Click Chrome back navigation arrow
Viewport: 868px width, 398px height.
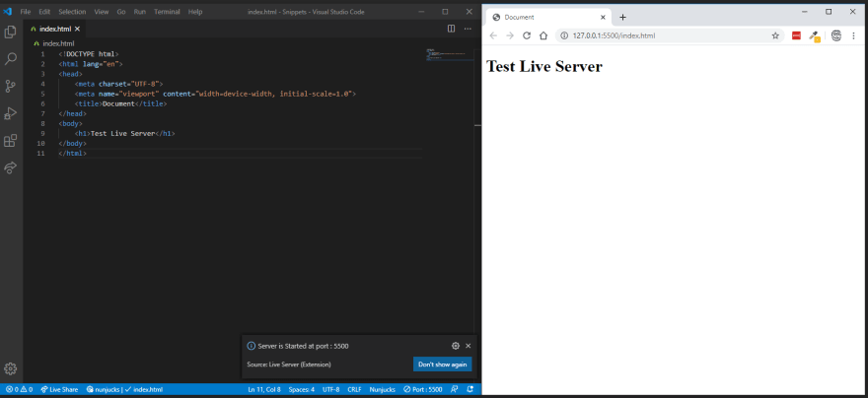tap(493, 35)
